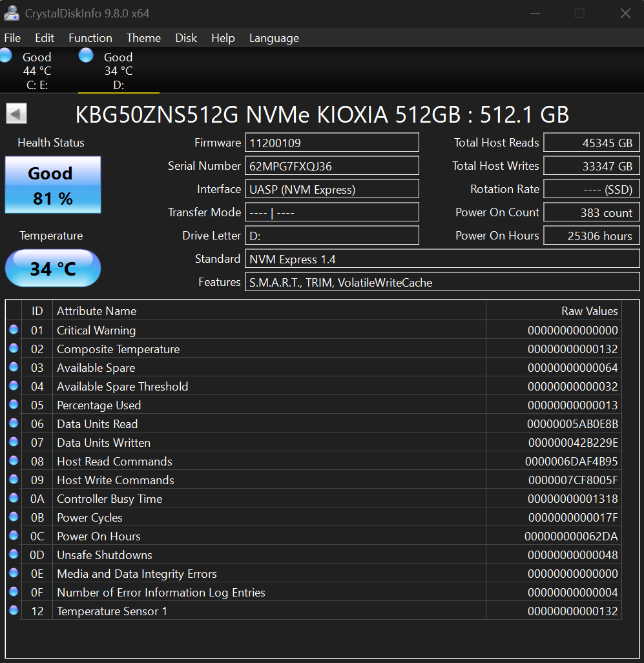Click the Rotation Rate value ---- (SSD)
Viewport: 644px width, 663px height.
point(592,189)
